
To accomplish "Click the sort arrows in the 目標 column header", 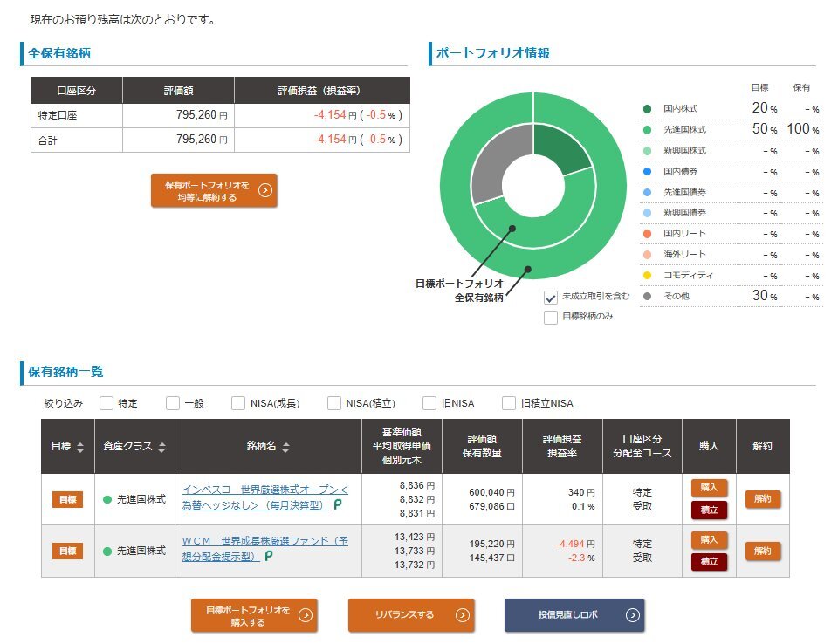I will coord(80,447).
